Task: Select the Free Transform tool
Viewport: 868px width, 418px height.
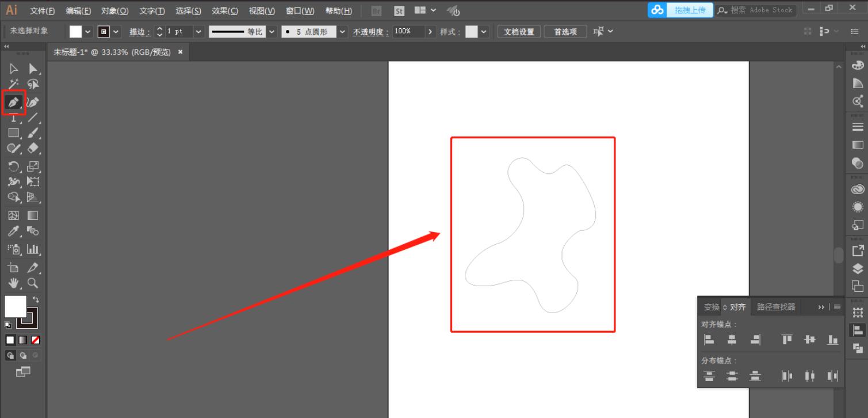Action: point(33,182)
